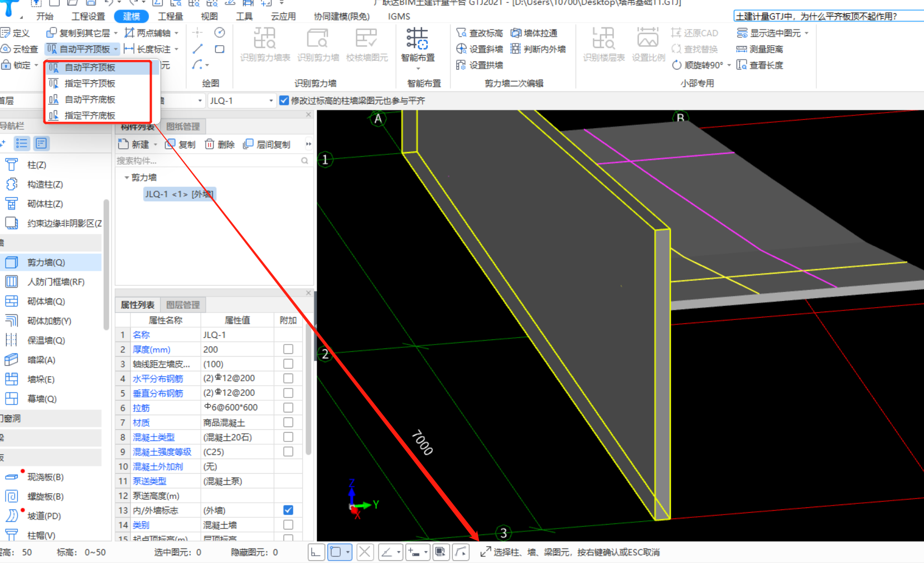Screen dimensions: 924x563
Task: Open the 智能布置 tool
Action: click(x=418, y=48)
